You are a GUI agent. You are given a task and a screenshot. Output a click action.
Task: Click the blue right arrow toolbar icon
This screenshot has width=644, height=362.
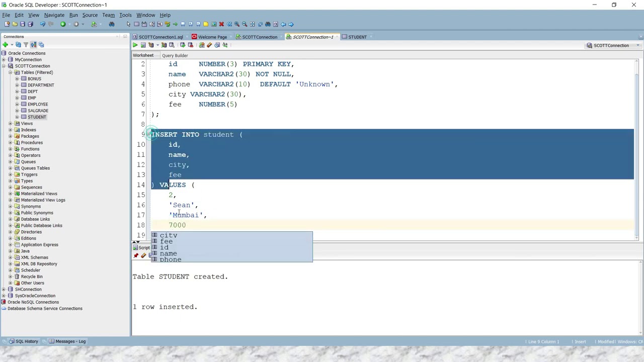click(291, 24)
